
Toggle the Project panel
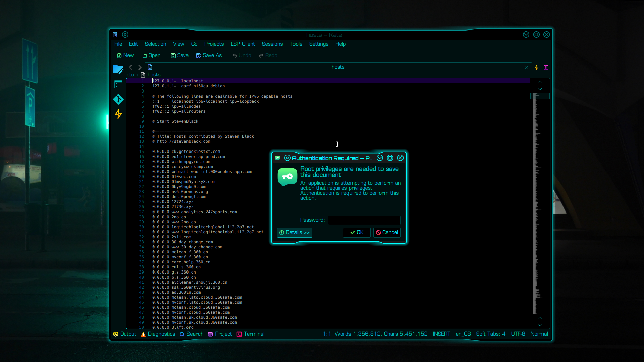(x=220, y=334)
